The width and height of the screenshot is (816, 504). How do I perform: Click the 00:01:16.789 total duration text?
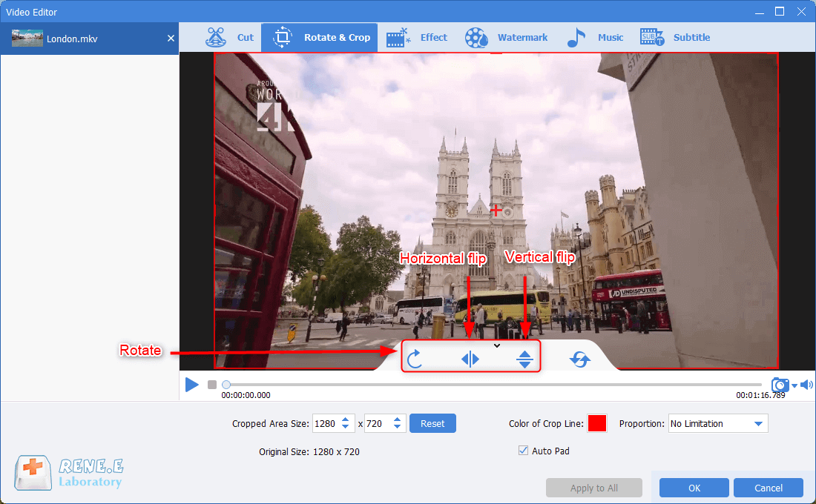pos(760,395)
